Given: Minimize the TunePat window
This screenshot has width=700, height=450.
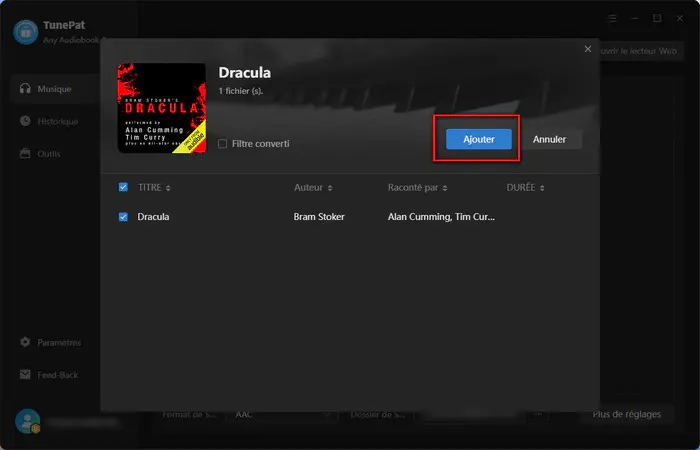Looking at the screenshot, I should (x=634, y=18).
